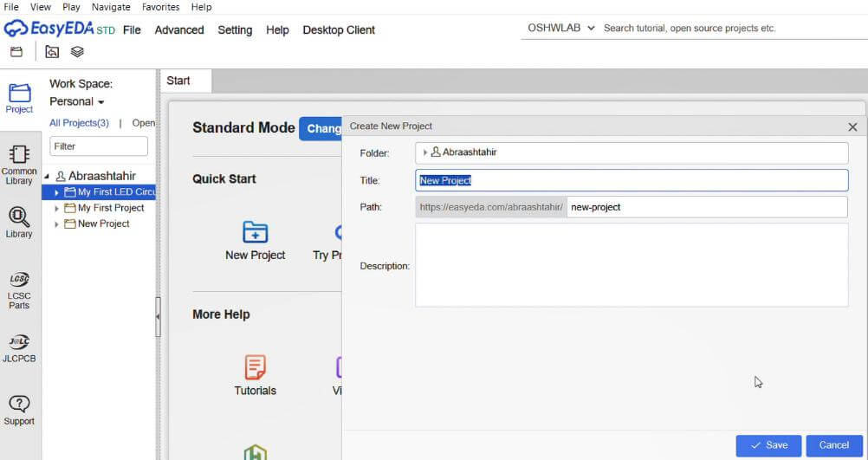Viewport: 868px width, 460px height.
Task: Open the OS View menu
Action: [41, 7]
